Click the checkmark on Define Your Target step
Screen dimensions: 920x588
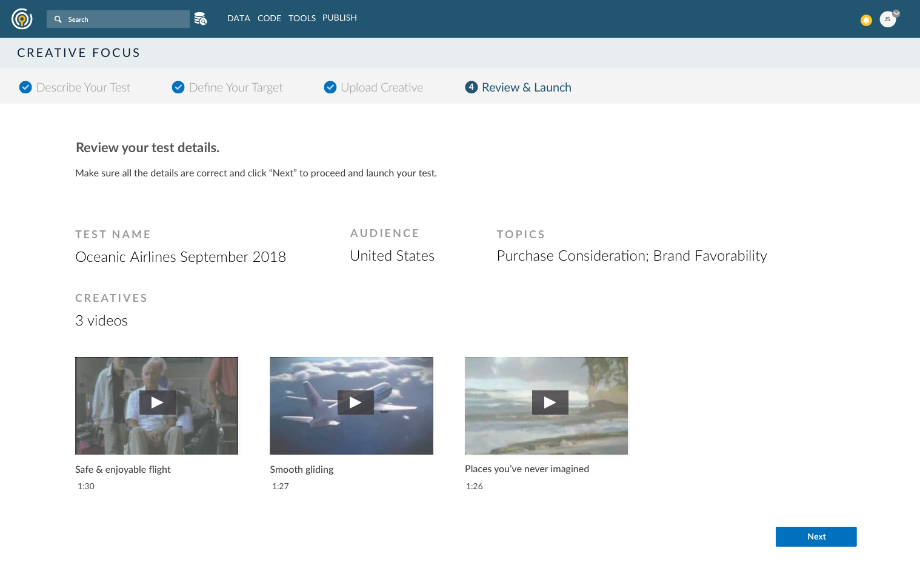coord(178,87)
